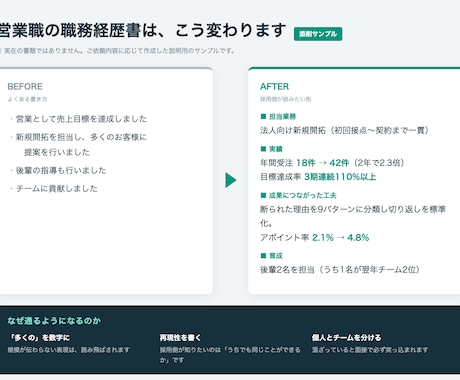Viewport: 460px width, 380px height.
Task: Select the line 後輩2名を担当（うち1名が翌年チーム2位）
Action: pos(340,269)
